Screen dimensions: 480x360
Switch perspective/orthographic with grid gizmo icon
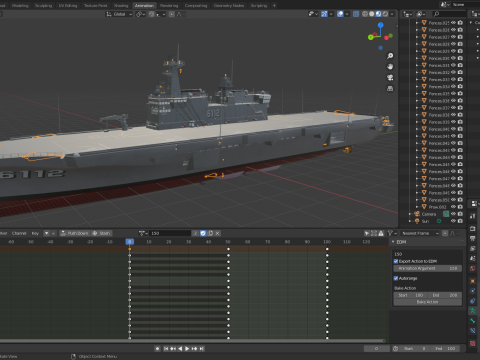pos(390,89)
